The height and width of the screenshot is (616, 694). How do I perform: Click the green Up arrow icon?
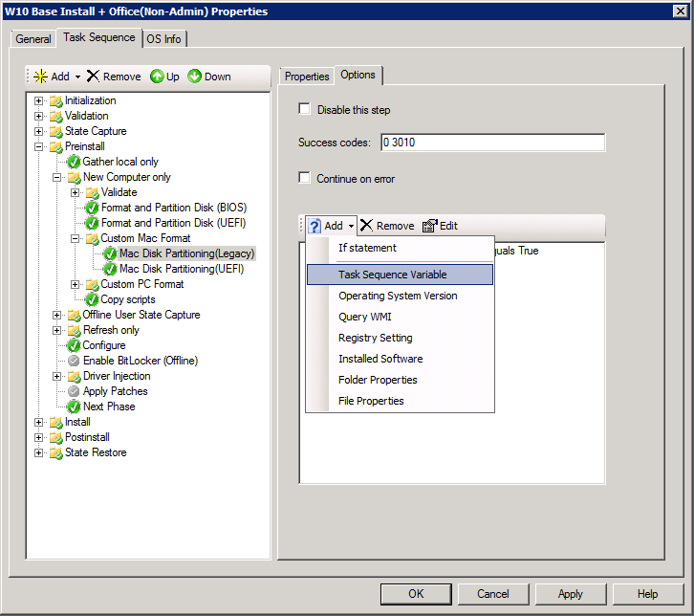(157, 77)
